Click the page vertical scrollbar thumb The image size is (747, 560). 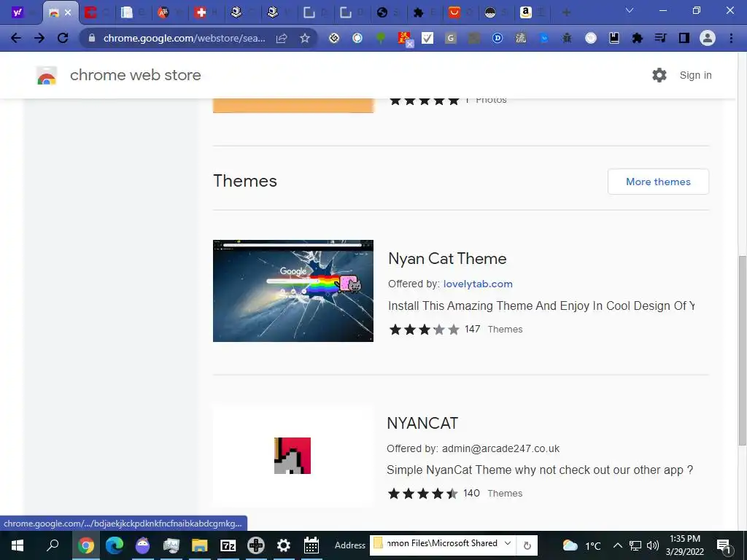pyautogui.click(x=742, y=351)
